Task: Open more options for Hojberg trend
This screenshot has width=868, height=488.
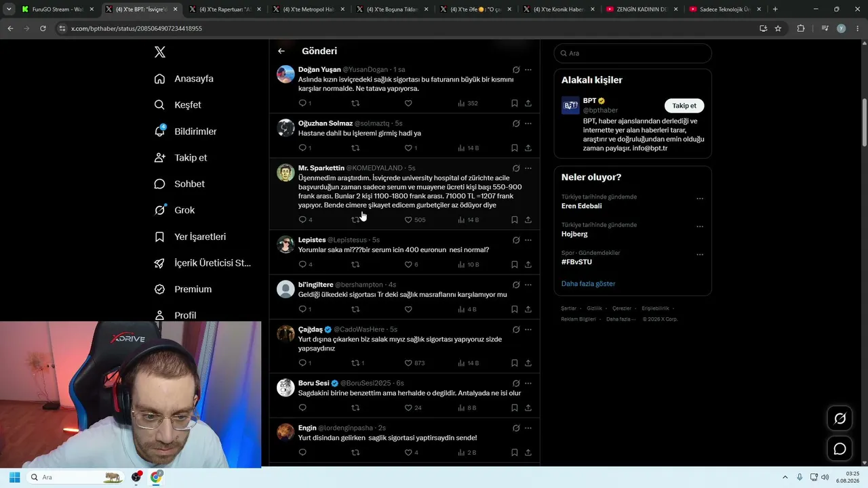Action: pyautogui.click(x=700, y=226)
